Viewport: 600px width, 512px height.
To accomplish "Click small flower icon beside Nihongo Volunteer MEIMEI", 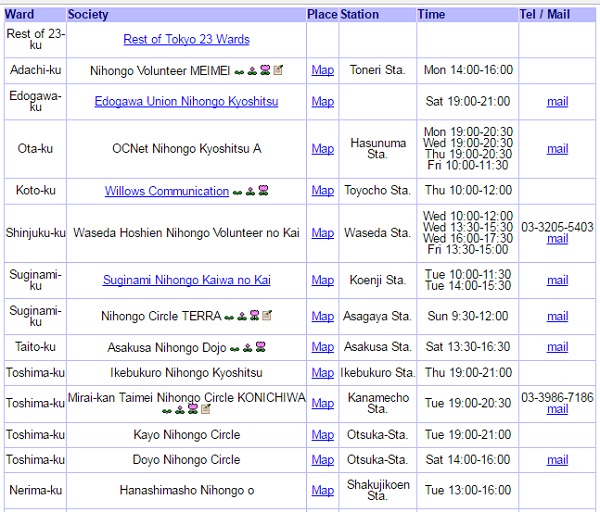I will coord(252,71).
